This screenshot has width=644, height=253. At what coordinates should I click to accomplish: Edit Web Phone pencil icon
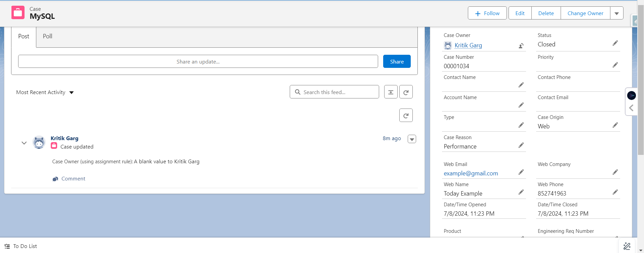(x=615, y=192)
